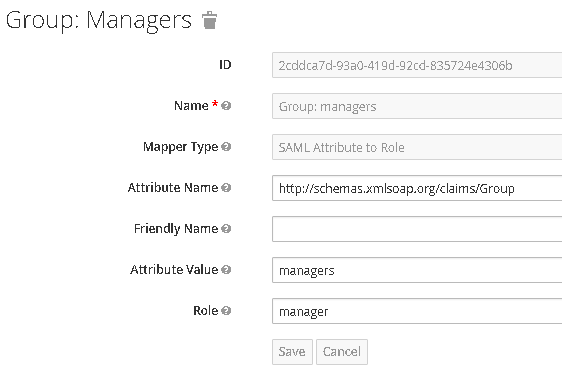
Task: Delete the Managers mapper via trash icon
Action: [x=209, y=20]
